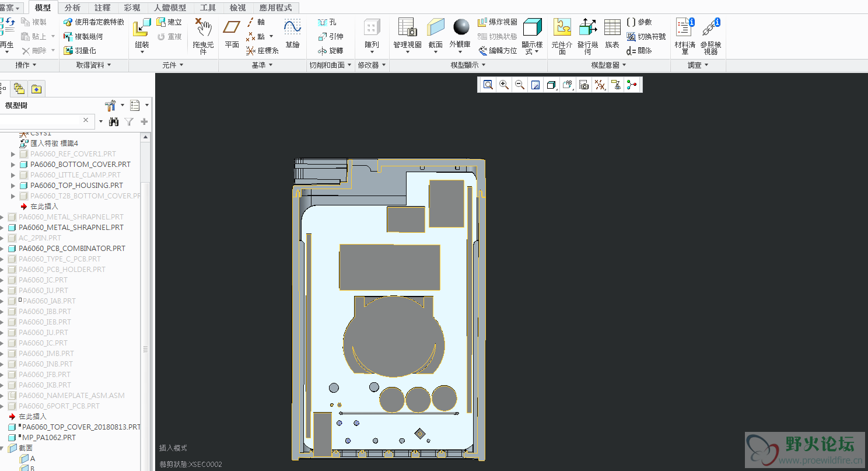
Task: Open the 模型意圖 group dropdown
Action: click(x=608, y=65)
